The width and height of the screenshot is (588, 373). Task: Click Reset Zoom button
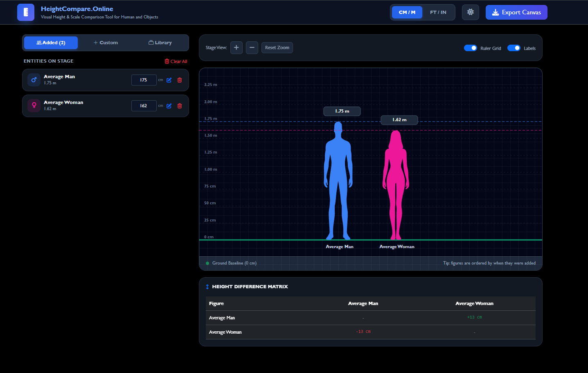tap(277, 48)
